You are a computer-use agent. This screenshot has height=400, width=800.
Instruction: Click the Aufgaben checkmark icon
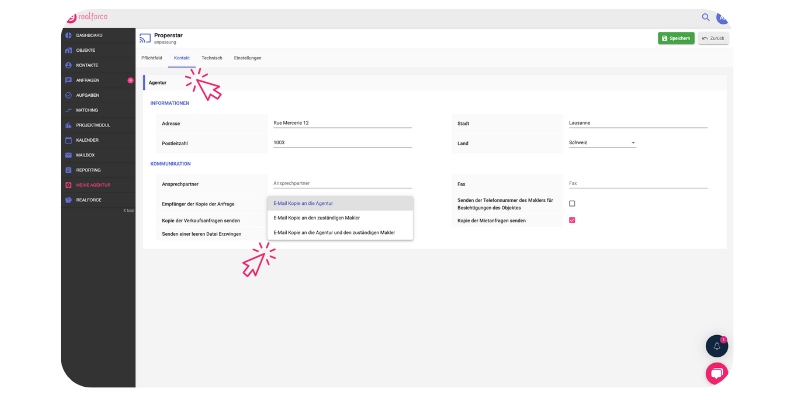(68, 95)
